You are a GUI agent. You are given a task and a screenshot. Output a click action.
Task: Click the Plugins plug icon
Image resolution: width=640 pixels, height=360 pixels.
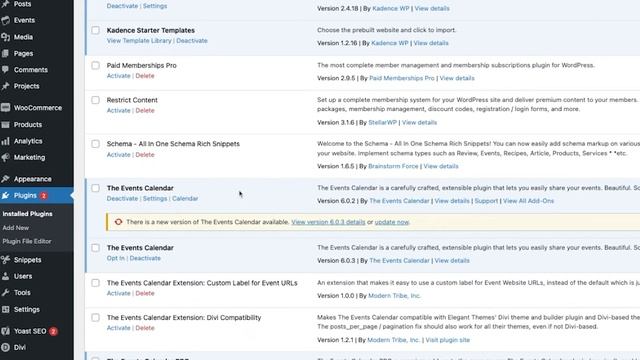click(5, 196)
